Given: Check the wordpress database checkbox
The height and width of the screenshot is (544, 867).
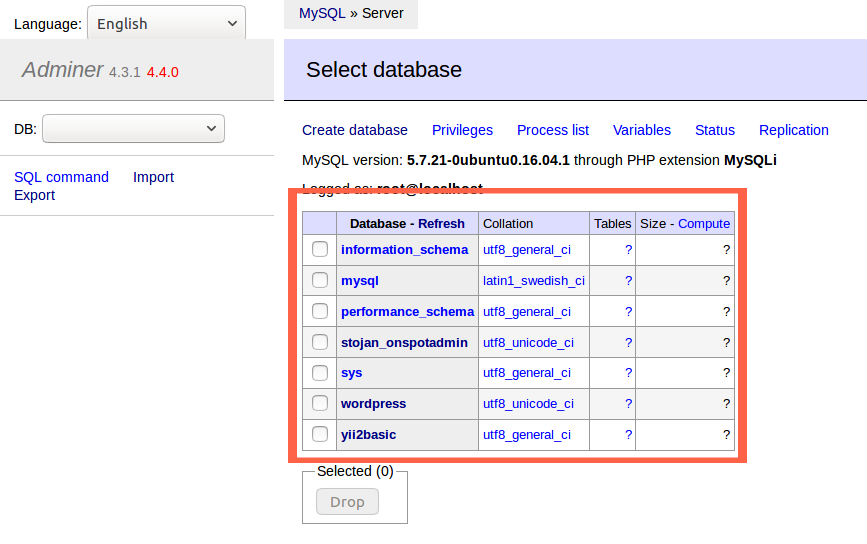Looking at the screenshot, I should (320, 403).
